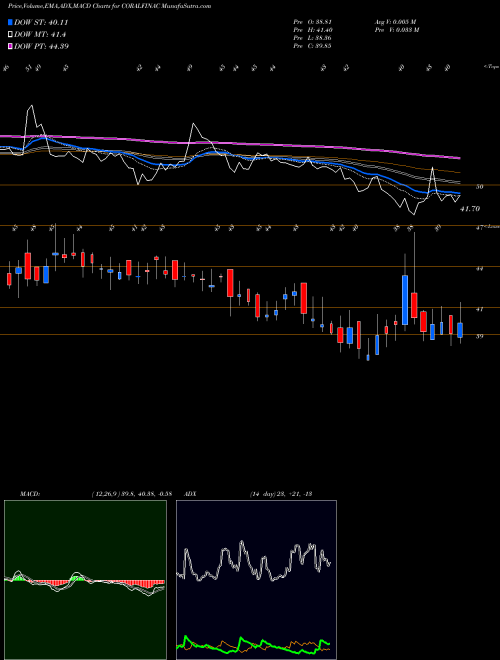Screen dimensions: 500x660
Task: Click the magenta long-term EMA line
Action: click(x=229, y=144)
